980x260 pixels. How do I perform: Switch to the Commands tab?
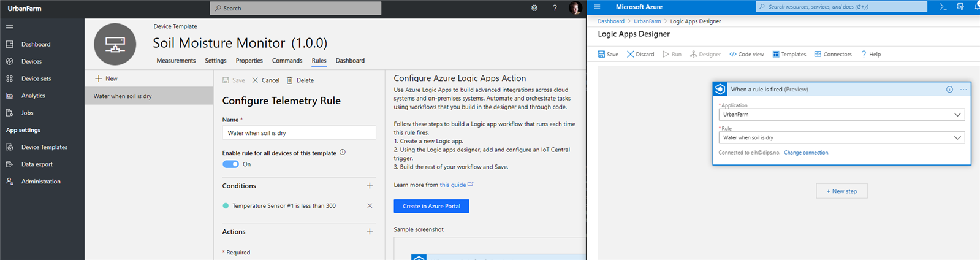[287, 61]
